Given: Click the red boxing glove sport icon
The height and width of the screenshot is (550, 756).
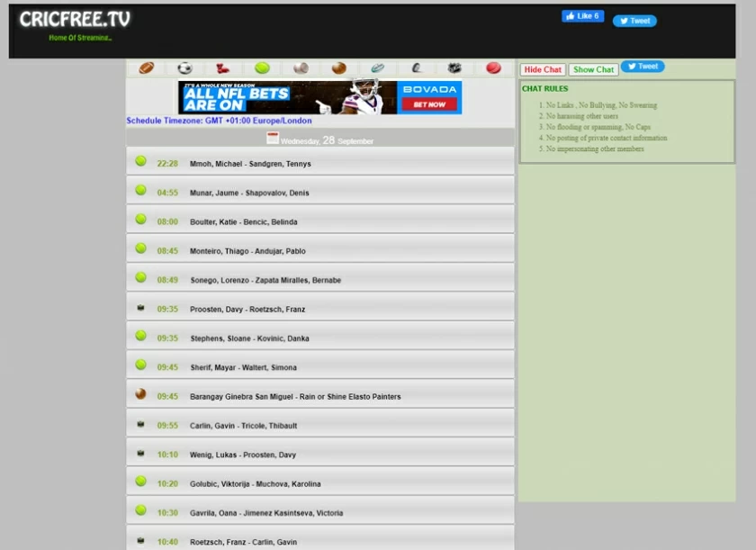Looking at the screenshot, I should [223, 67].
